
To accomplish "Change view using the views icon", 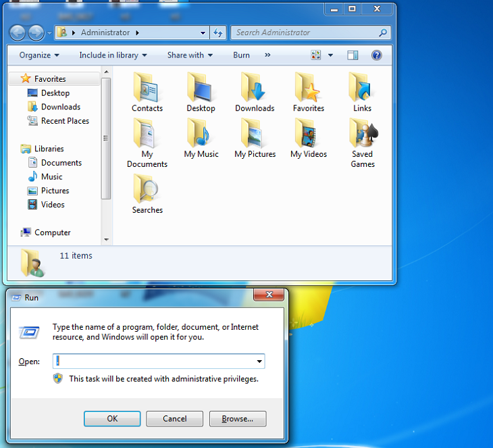I will tap(315, 55).
